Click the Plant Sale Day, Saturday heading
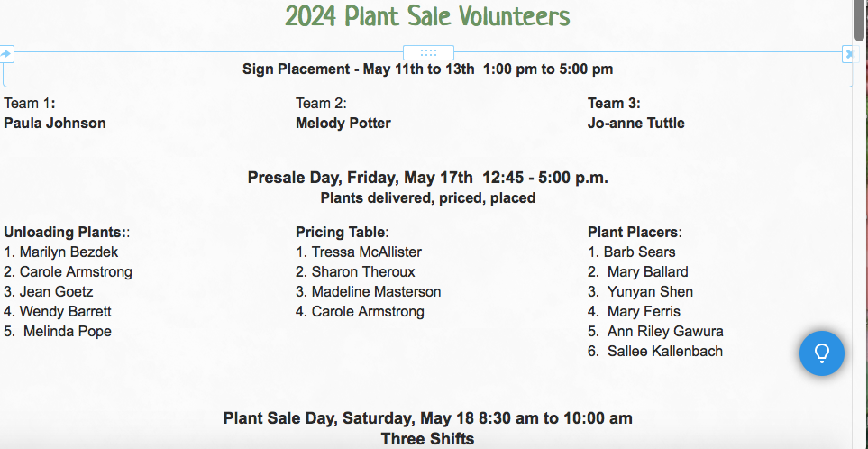The width and height of the screenshot is (868, 449). [x=427, y=418]
